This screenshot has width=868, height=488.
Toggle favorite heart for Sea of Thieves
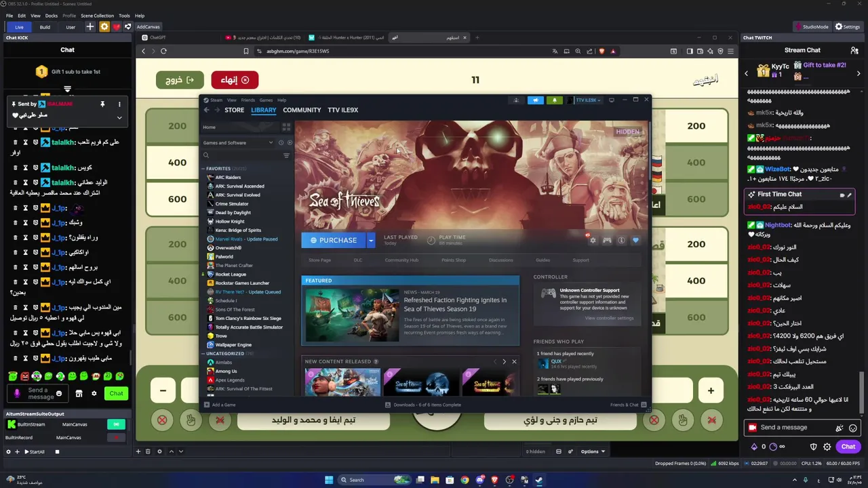(635, 240)
